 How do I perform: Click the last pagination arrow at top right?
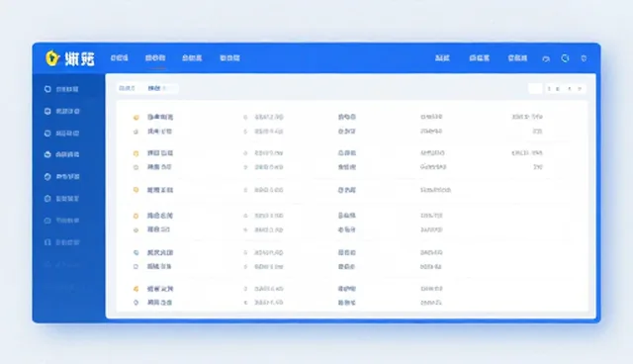click(x=580, y=88)
